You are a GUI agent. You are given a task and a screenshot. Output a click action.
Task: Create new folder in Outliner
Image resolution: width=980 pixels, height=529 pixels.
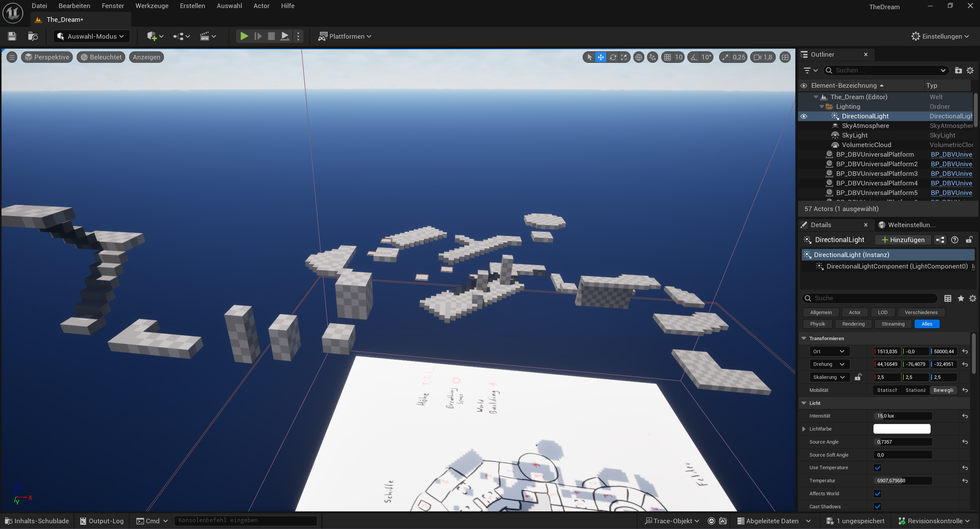click(x=958, y=70)
